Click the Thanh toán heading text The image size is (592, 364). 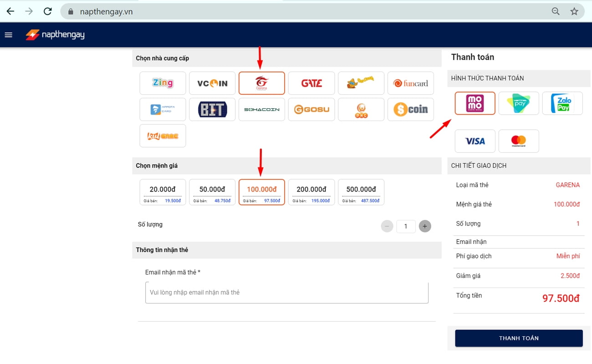coord(473,57)
